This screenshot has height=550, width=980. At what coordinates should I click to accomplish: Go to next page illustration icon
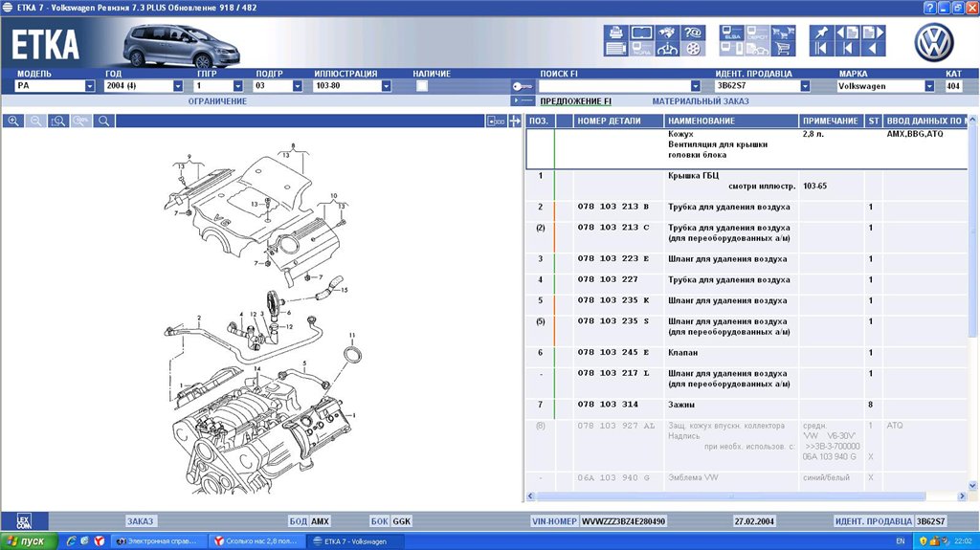873,33
